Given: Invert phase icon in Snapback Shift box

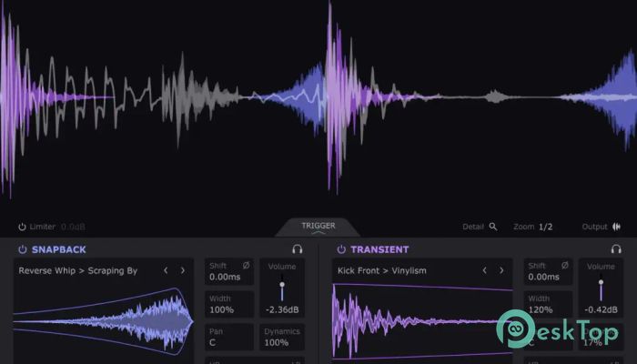Looking at the screenshot, I should point(246,266).
